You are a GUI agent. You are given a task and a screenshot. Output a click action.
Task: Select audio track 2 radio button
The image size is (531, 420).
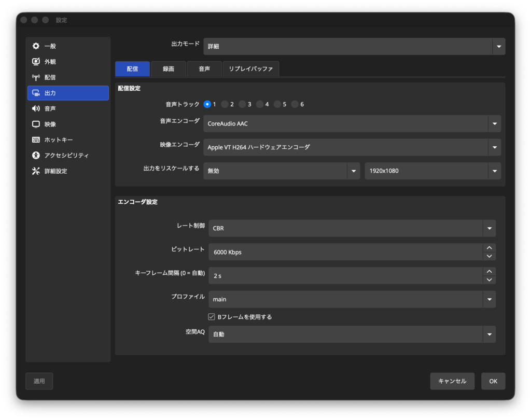tap(225, 104)
